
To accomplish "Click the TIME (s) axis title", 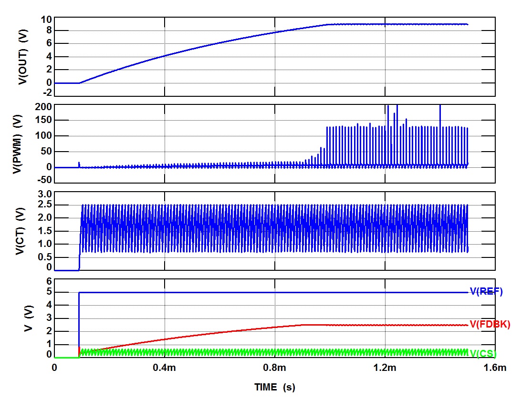I will (x=274, y=388).
